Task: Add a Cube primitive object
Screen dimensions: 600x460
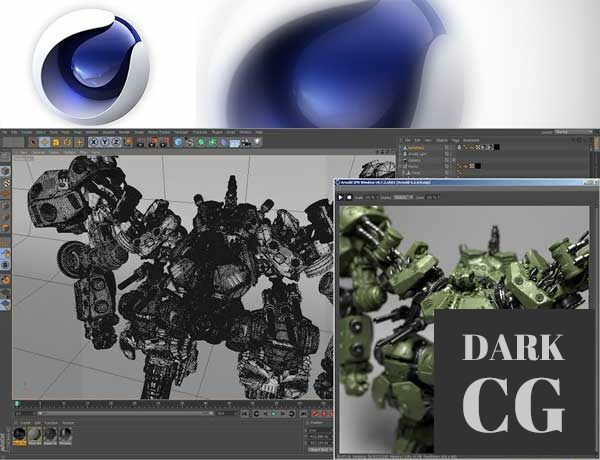Action: [178, 143]
